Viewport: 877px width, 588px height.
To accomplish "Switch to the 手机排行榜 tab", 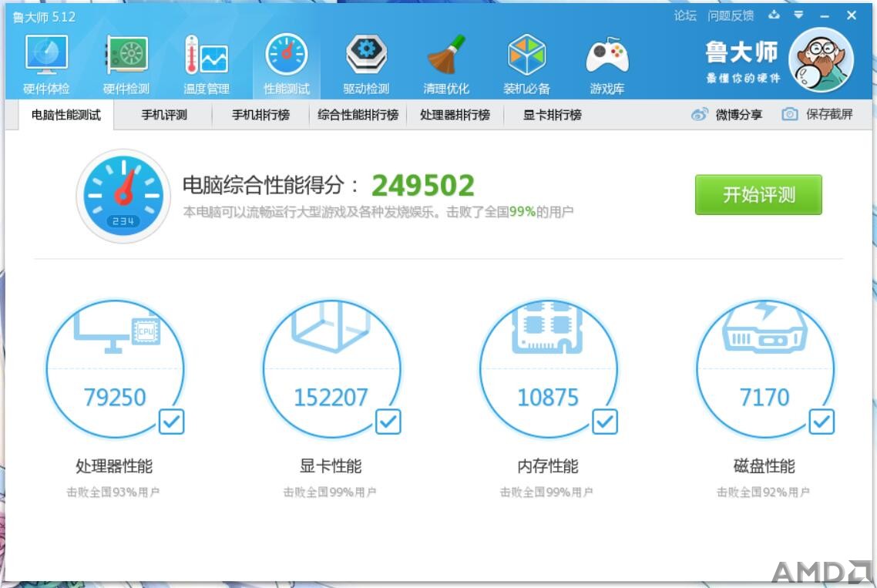I will point(260,116).
